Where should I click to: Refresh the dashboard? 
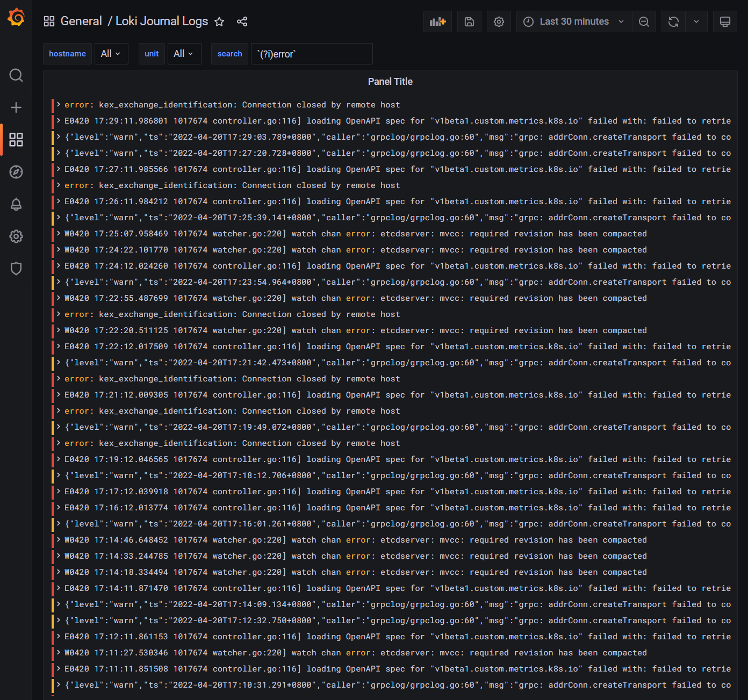tap(673, 21)
